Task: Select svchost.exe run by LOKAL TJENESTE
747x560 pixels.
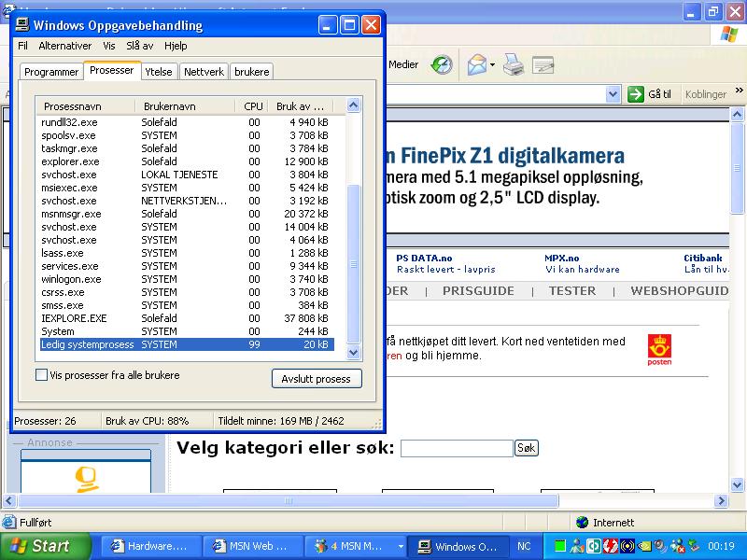Action: tap(187, 175)
